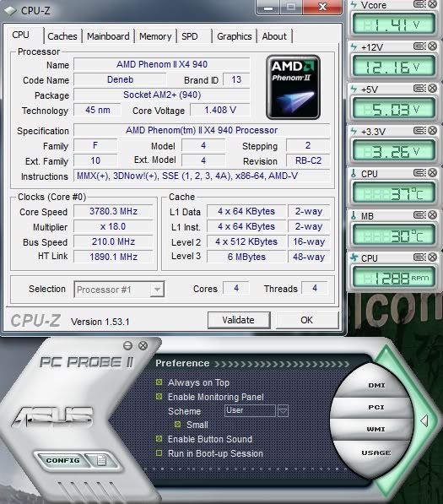This screenshot has width=443, height=504.
Task: Click the Revision RB-C2 value
Action: point(308,160)
